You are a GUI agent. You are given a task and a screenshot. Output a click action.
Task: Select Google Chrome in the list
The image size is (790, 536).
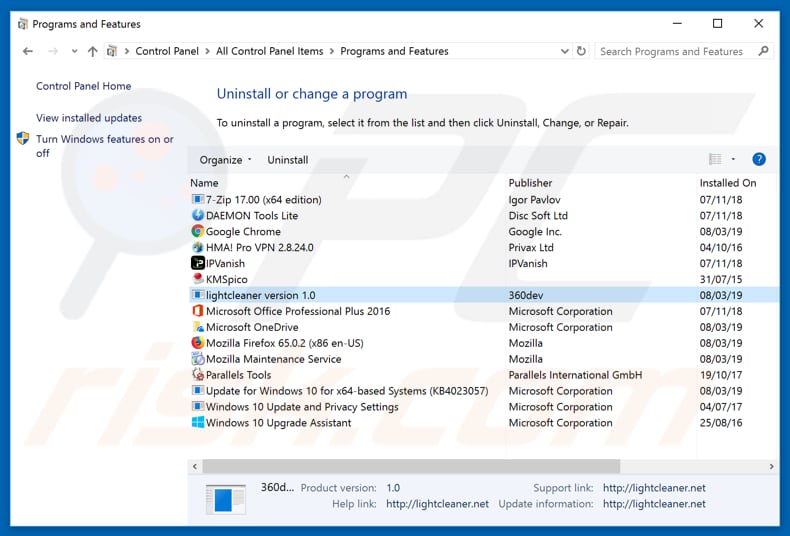pyautogui.click(x=243, y=232)
